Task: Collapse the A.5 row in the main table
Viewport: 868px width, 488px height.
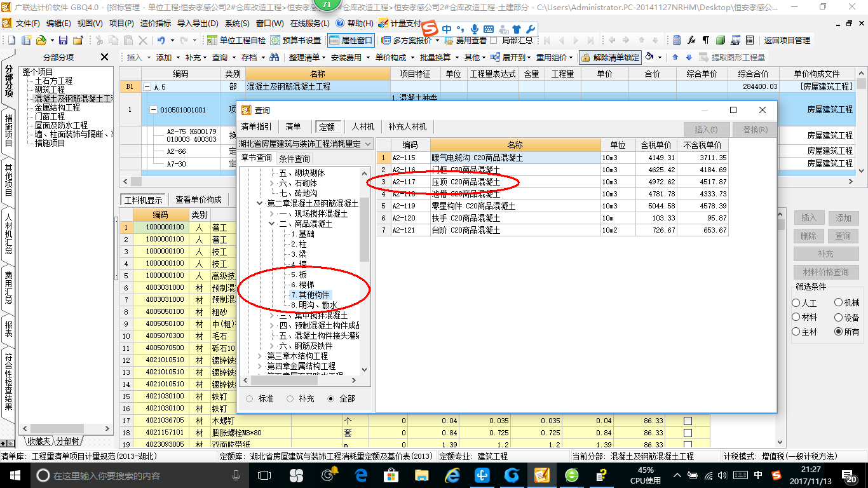Action: point(147,87)
